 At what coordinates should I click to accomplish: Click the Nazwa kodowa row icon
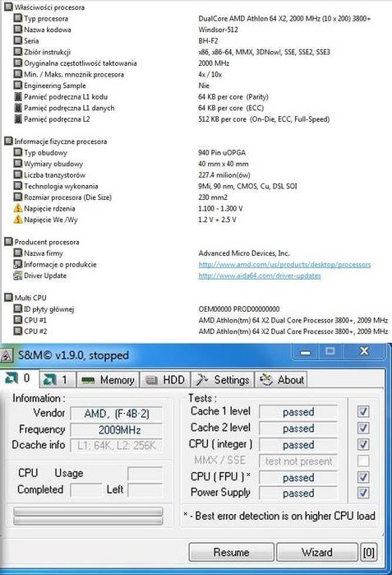[x=17, y=30]
